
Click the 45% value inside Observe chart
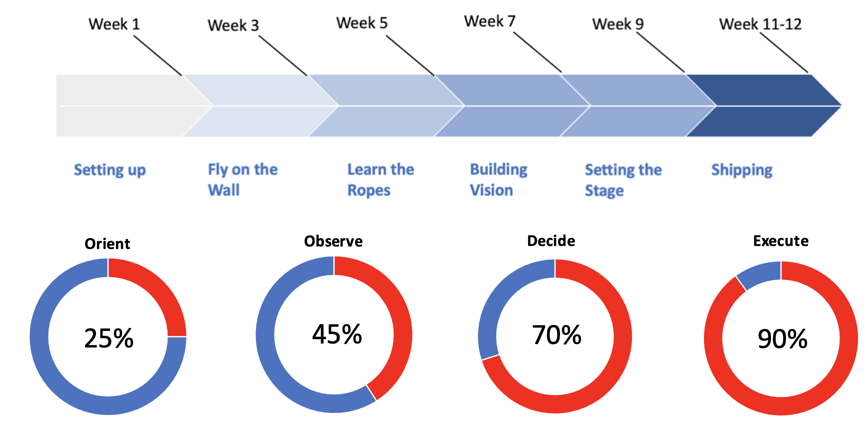337,334
